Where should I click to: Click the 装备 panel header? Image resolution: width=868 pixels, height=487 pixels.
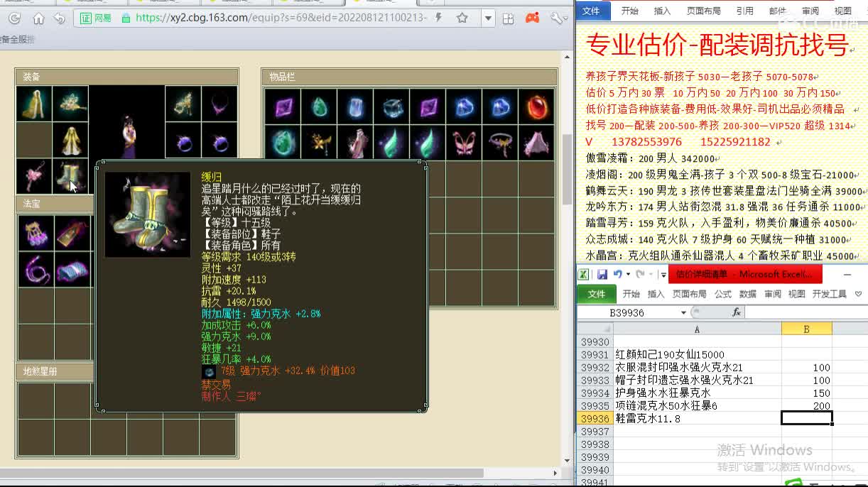click(127, 77)
